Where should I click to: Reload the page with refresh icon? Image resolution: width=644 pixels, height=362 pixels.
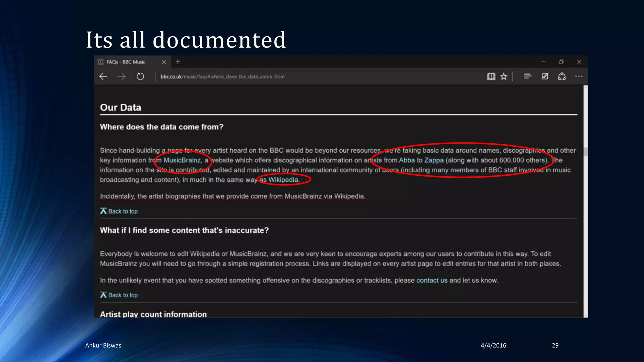140,76
